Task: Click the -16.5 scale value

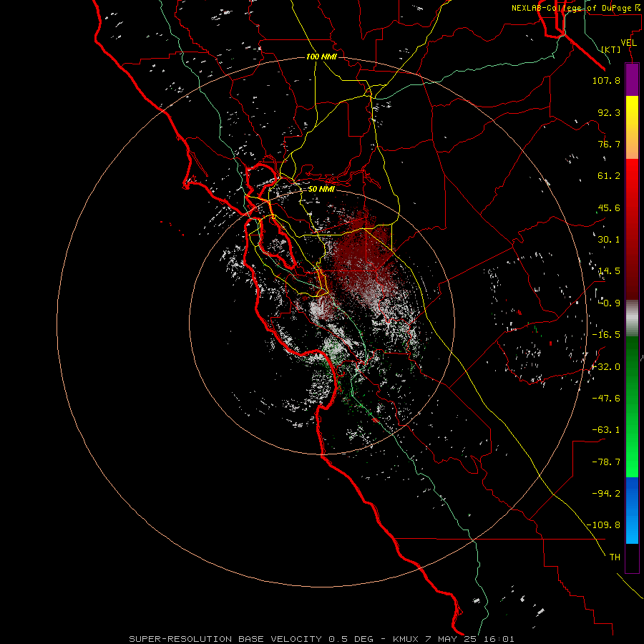Action: (606, 335)
